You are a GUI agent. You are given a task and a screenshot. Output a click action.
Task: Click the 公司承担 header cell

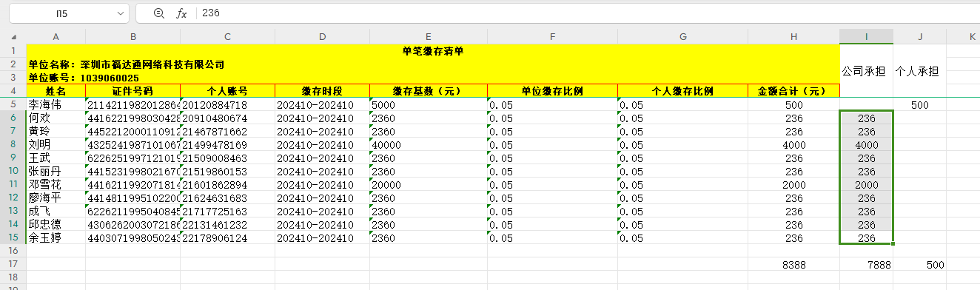click(866, 71)
